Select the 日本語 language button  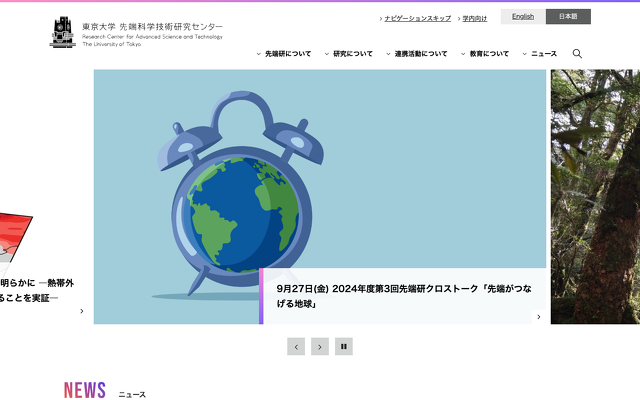568,17
